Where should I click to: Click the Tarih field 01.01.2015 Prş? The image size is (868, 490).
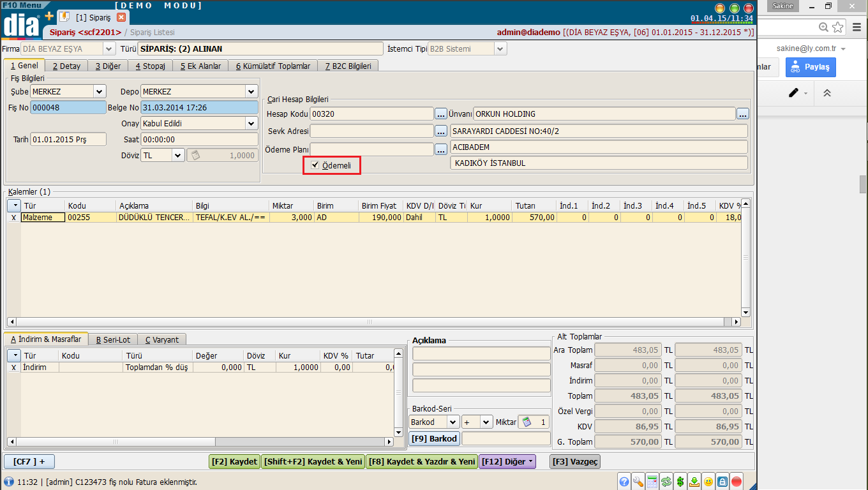click(68, 139)
